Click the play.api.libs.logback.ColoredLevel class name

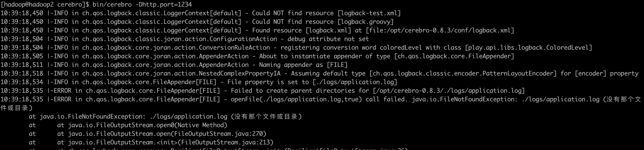pyautogui.click(x=529, y=48)
